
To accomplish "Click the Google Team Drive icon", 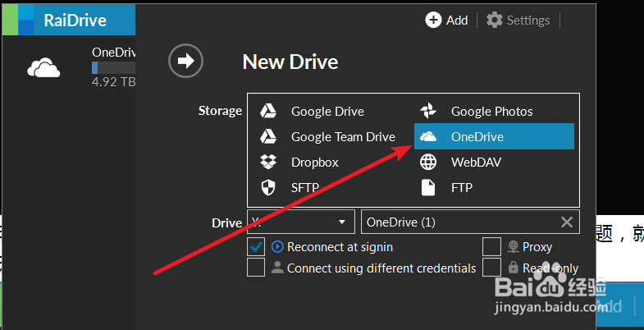I will tap(268, 137).
